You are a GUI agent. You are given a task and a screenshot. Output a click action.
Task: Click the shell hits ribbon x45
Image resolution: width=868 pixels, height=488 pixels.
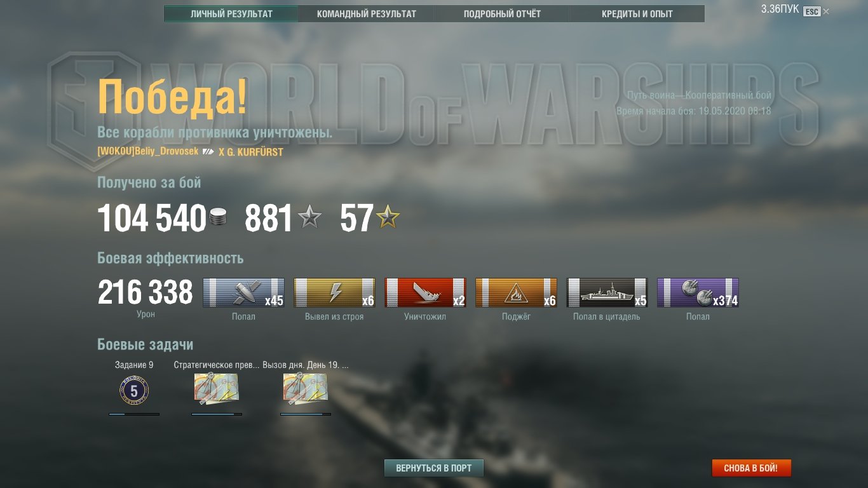tap(244, 293)
